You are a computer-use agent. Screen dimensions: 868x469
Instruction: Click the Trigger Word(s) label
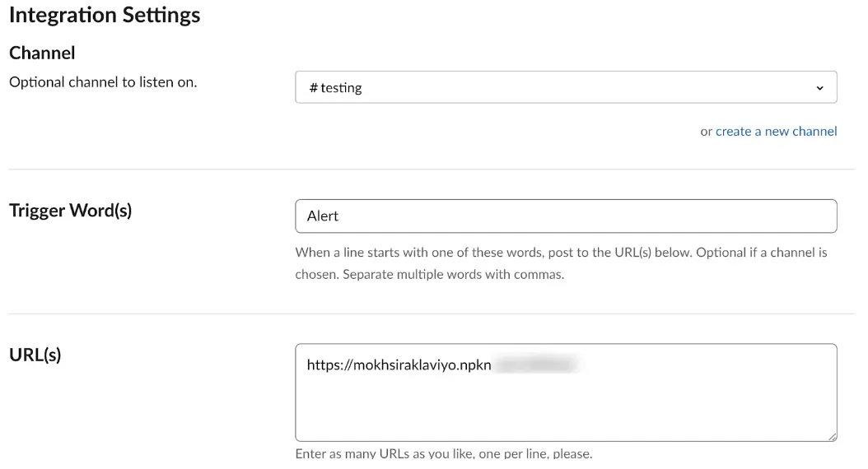(70, 211)
